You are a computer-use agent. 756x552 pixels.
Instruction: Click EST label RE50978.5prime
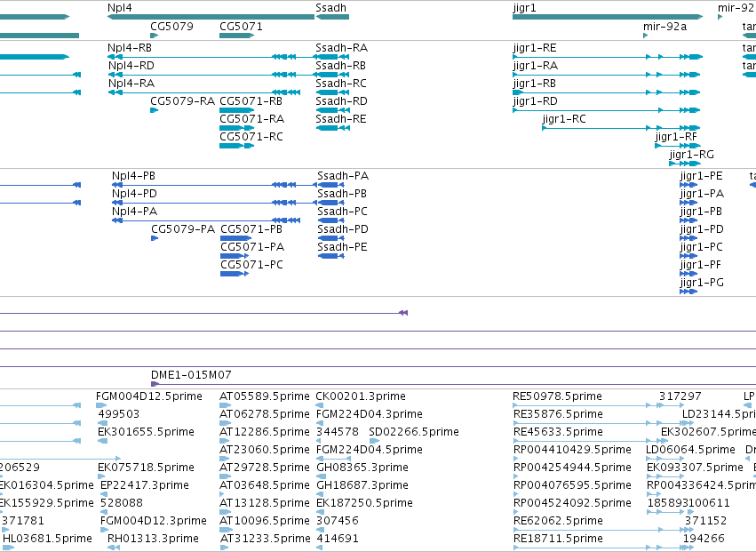557,396
